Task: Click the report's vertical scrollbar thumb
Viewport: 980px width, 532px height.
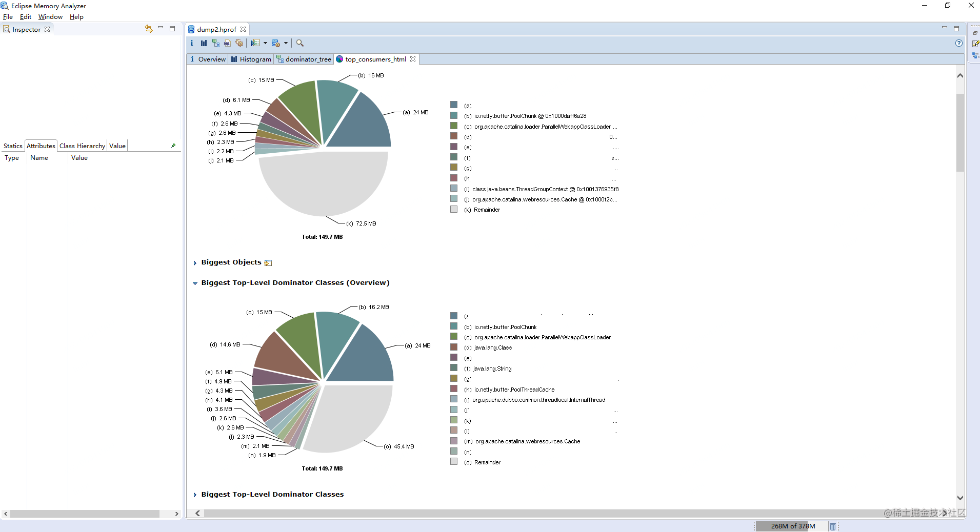Action: pyautogui.click(x=960, y=132)
